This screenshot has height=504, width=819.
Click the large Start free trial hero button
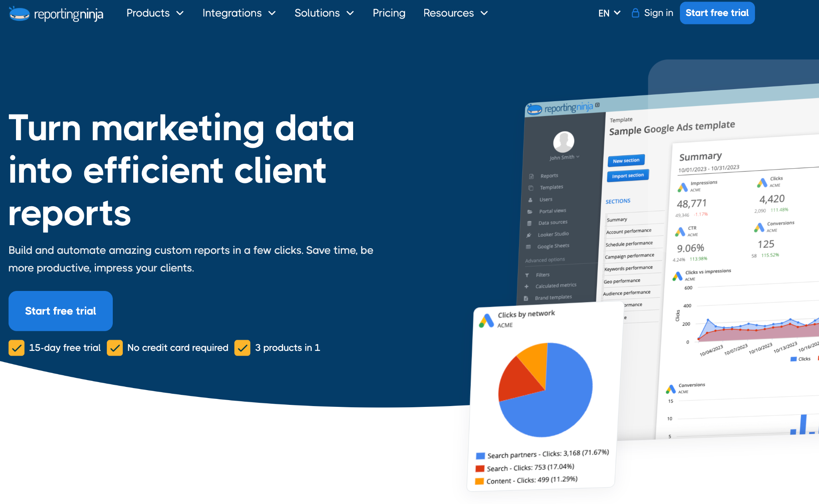[60, 311]
